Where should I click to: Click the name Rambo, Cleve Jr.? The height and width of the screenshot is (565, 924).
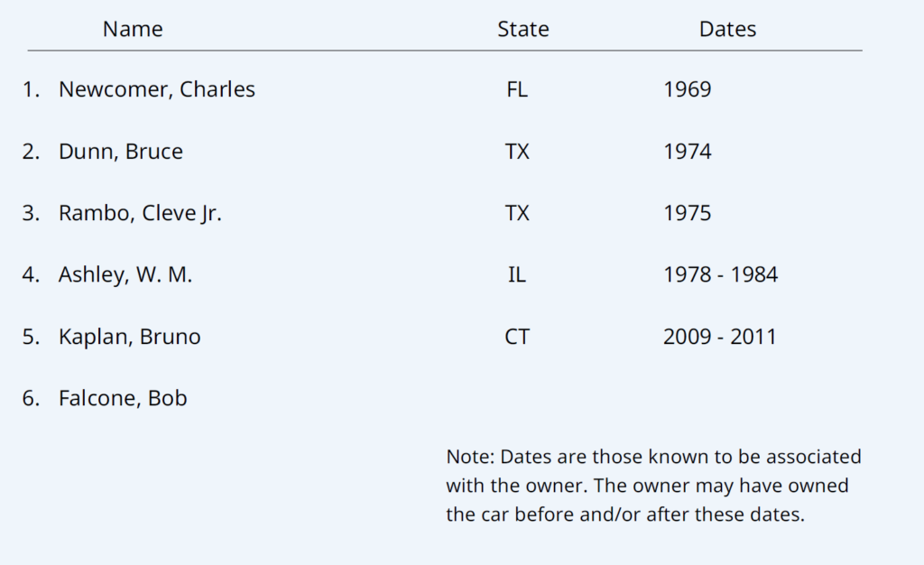click(x=140, y=213)
